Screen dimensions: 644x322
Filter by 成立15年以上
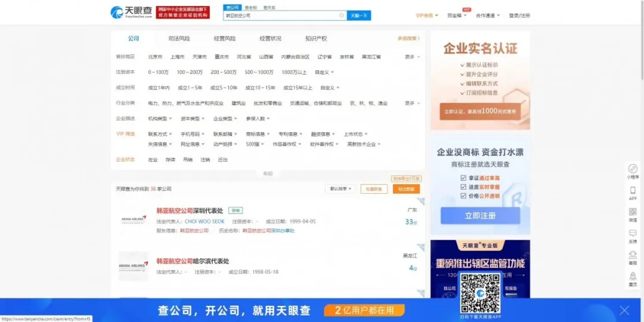tap(298, 88)
